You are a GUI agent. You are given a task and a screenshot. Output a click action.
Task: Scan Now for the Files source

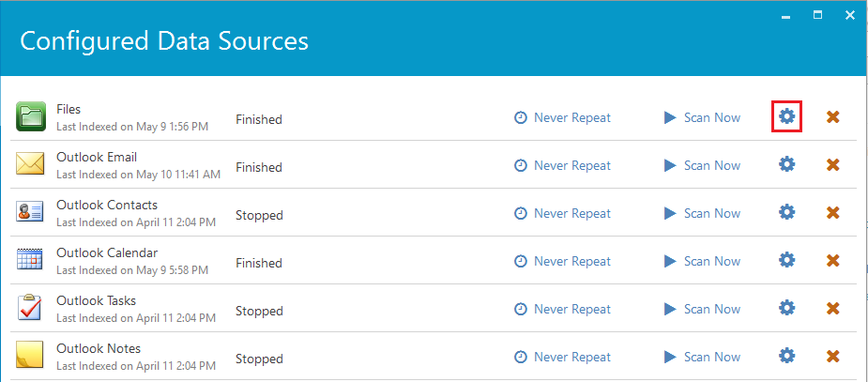coord(701,117)
